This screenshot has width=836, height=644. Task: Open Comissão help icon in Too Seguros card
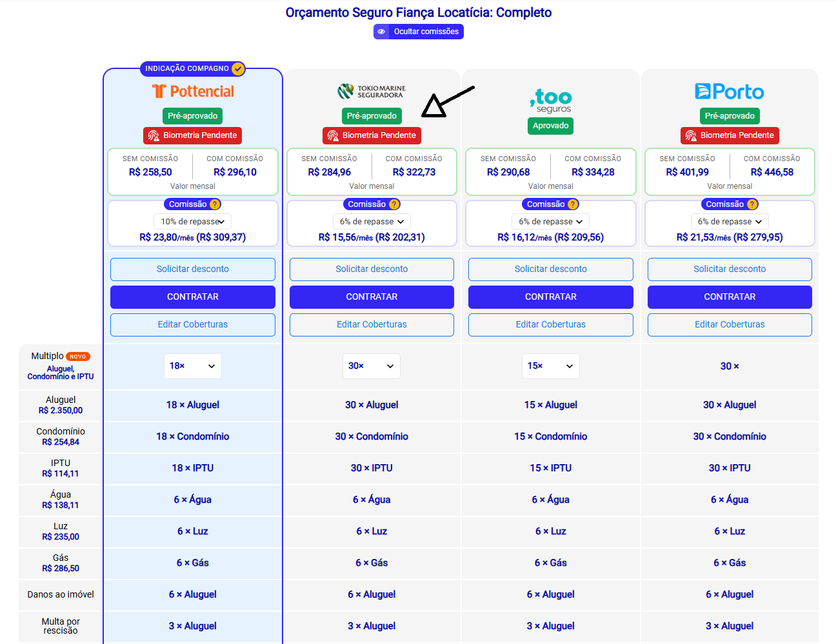click(573, 204)
